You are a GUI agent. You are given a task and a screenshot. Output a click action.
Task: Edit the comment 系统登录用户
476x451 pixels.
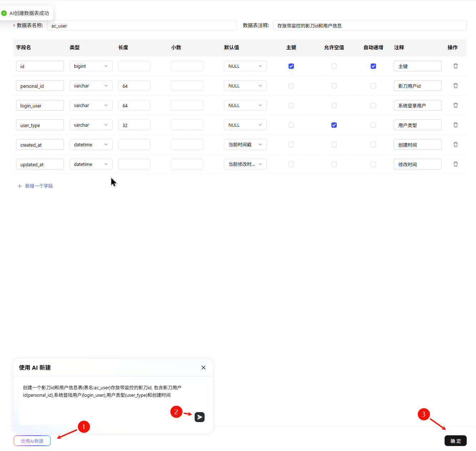click(x=418, y=105)
